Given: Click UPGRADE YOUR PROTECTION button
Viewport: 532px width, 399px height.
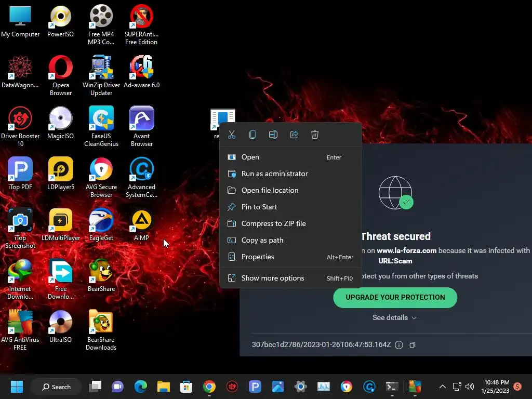Looking at the screenshot, I should click(x=395, y=298).
